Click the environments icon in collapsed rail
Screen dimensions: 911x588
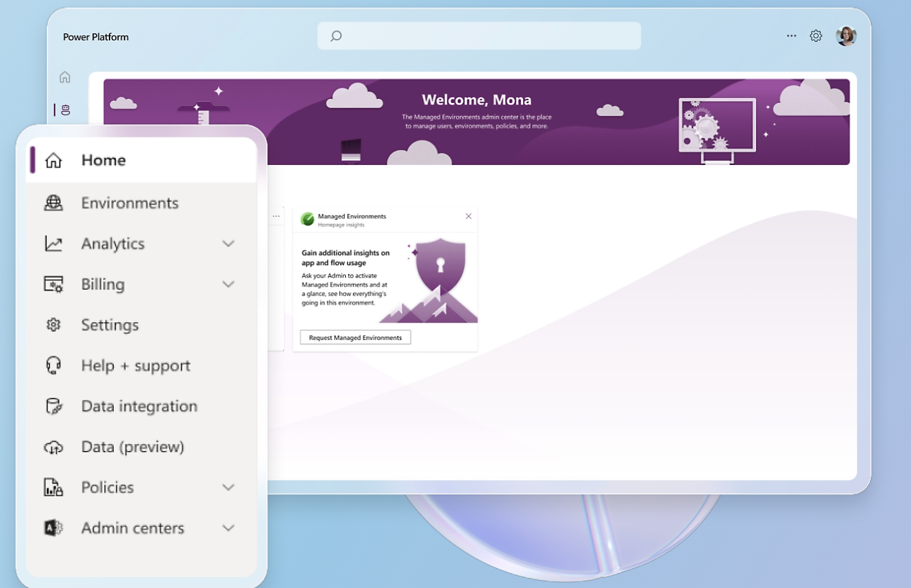66,110
